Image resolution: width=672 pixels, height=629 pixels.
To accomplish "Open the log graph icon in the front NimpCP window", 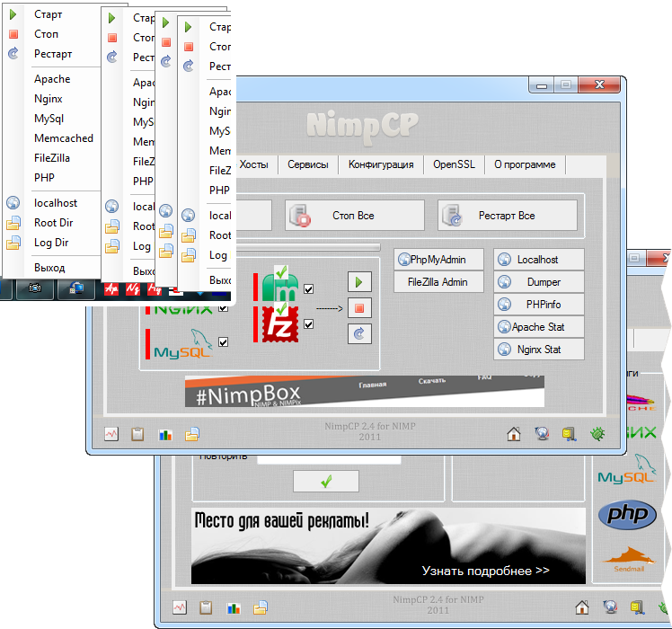I will click(111, 434).
